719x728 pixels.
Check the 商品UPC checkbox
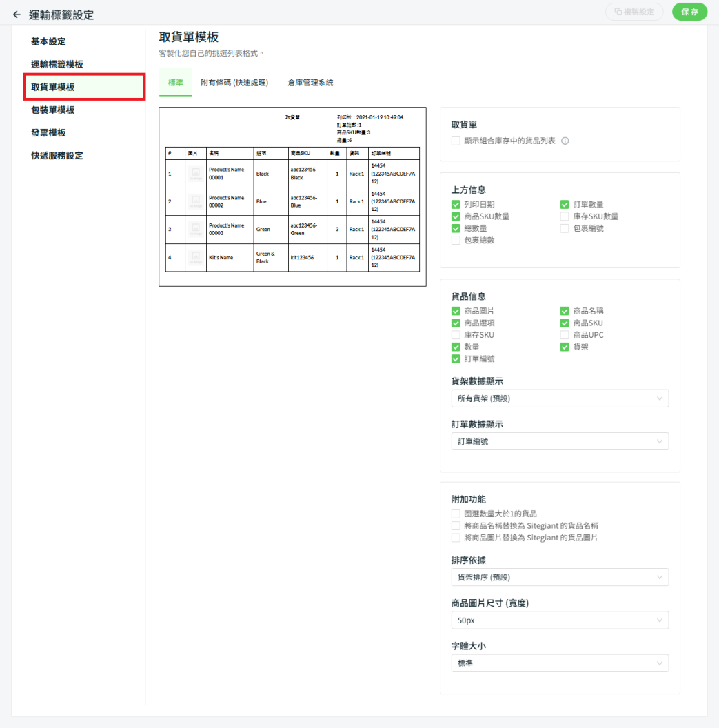coord(565,335)
